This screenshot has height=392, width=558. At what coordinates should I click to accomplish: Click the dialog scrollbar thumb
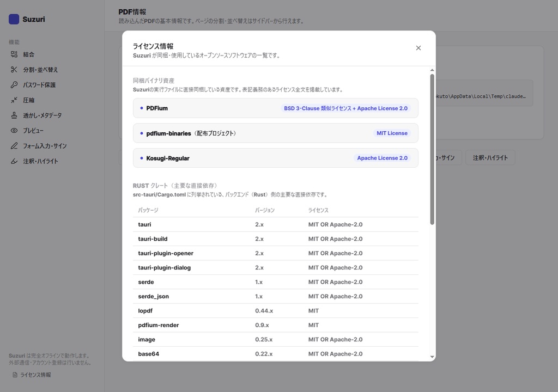[x=432, y=149]
